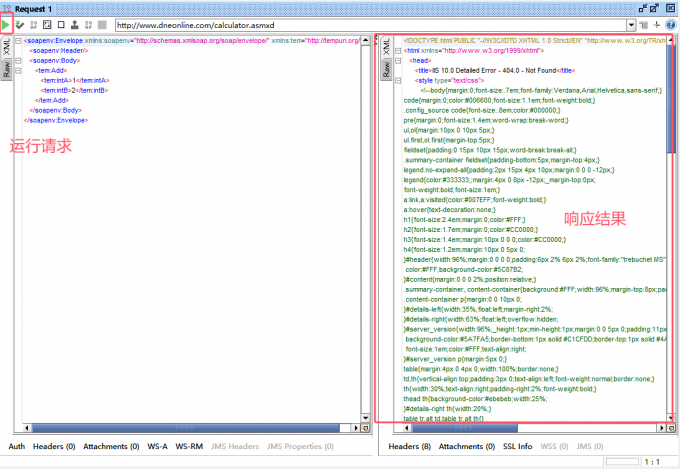Collapse the soapenv:Body node in request
The image size is (680, 469).
18,61
